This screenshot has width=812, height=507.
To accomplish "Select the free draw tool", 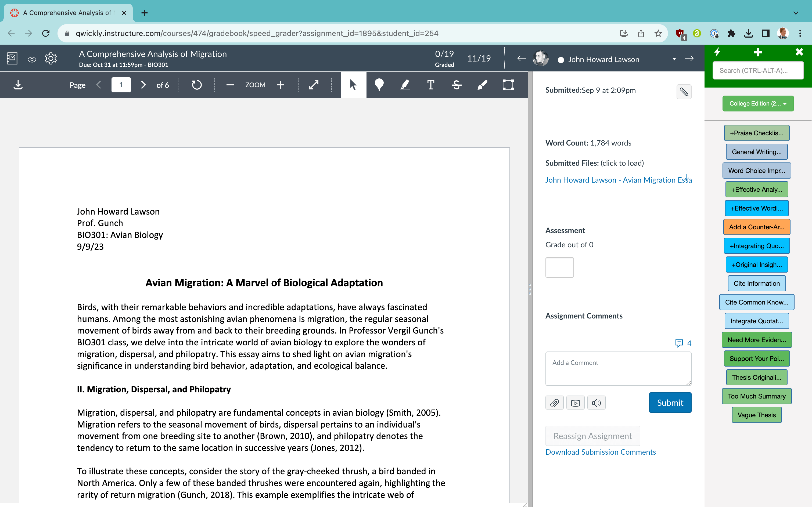I will click(482, 85).
